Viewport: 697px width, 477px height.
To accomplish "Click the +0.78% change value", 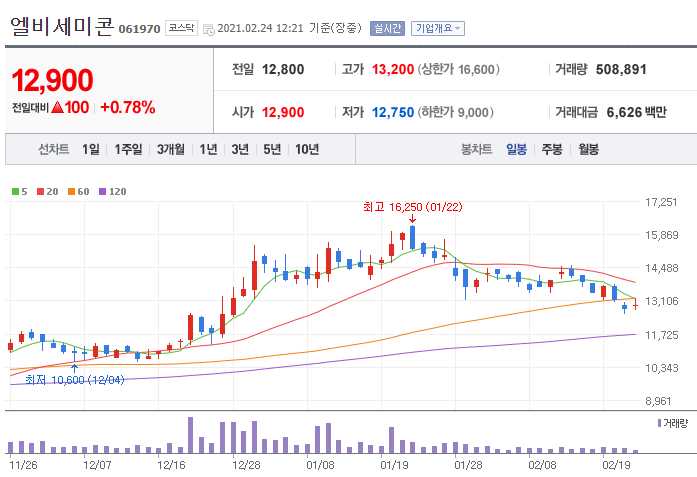I will click(128, 107).
